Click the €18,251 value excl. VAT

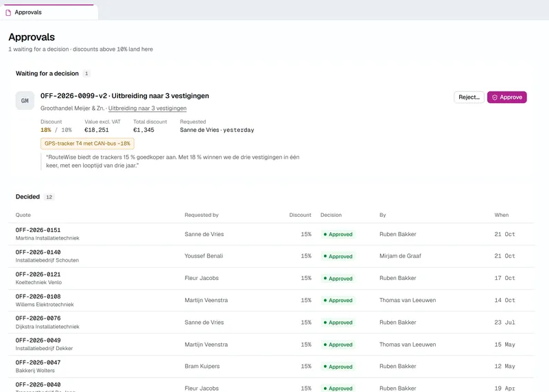click(x=97, y=130)
